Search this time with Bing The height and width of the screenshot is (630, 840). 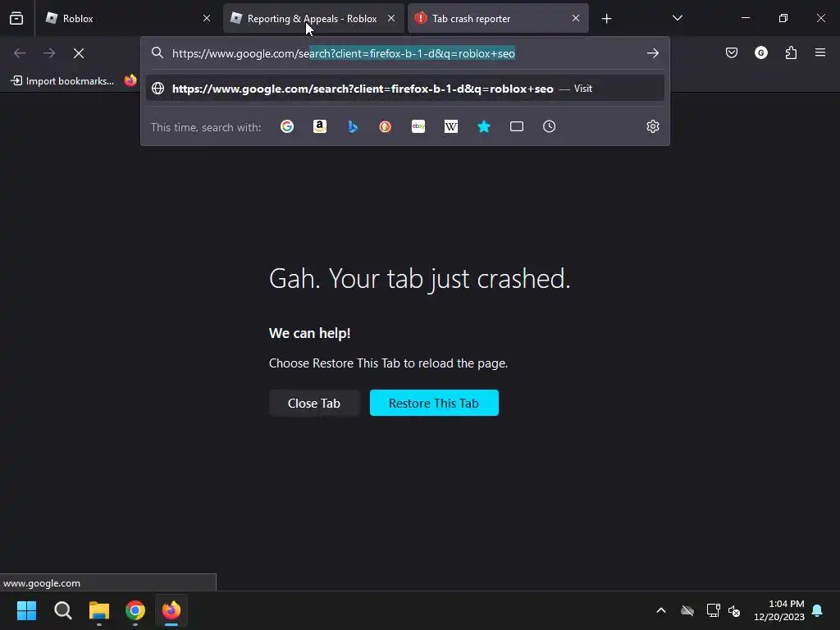pos(353,126)
